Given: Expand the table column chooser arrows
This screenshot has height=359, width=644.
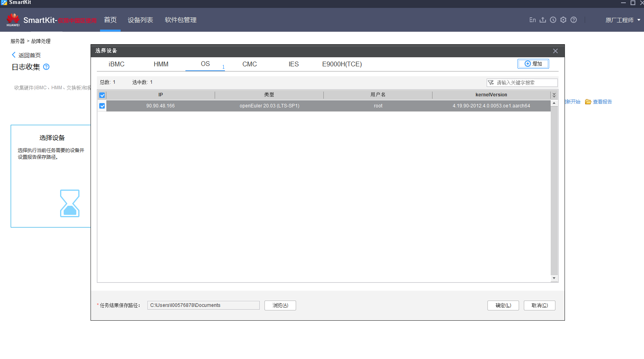Looking at the screenshot, I should (x=554, y=95).
